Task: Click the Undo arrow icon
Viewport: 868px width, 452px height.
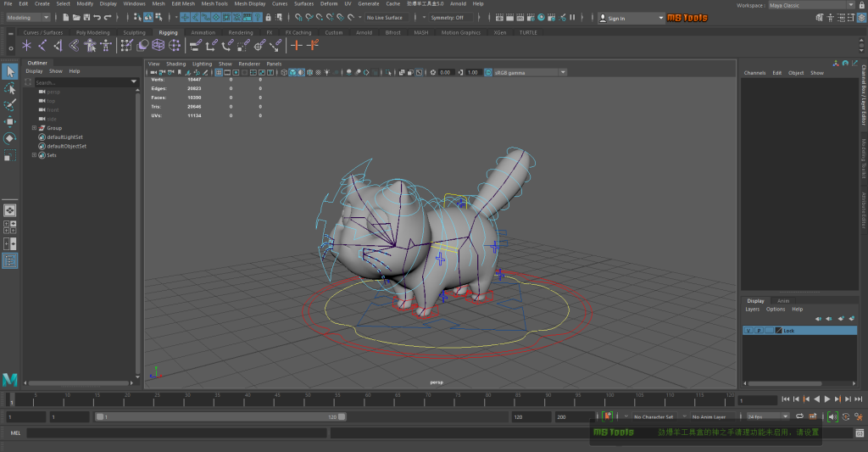Action: point(97,18)
